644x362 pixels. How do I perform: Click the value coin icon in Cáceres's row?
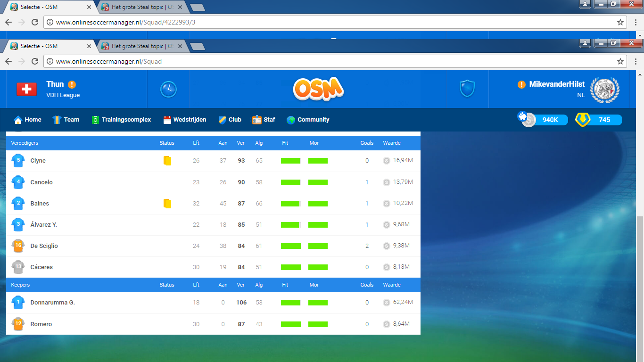387,267
